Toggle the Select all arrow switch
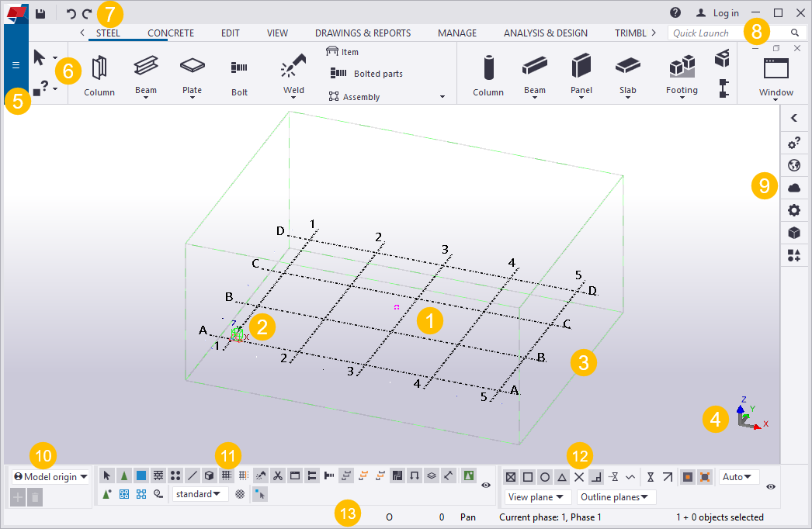 (106, 475)
